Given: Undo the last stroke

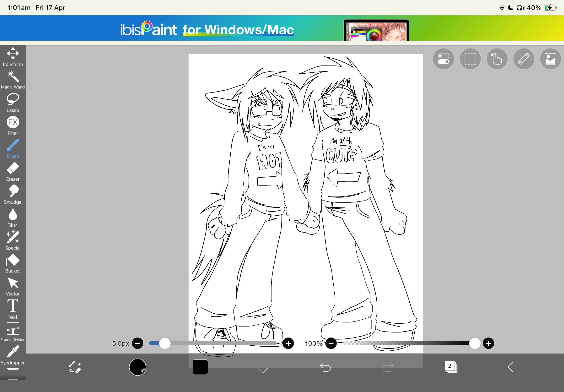Looking at the screenshot, I should pyautogui.click(x=325, y=367).
